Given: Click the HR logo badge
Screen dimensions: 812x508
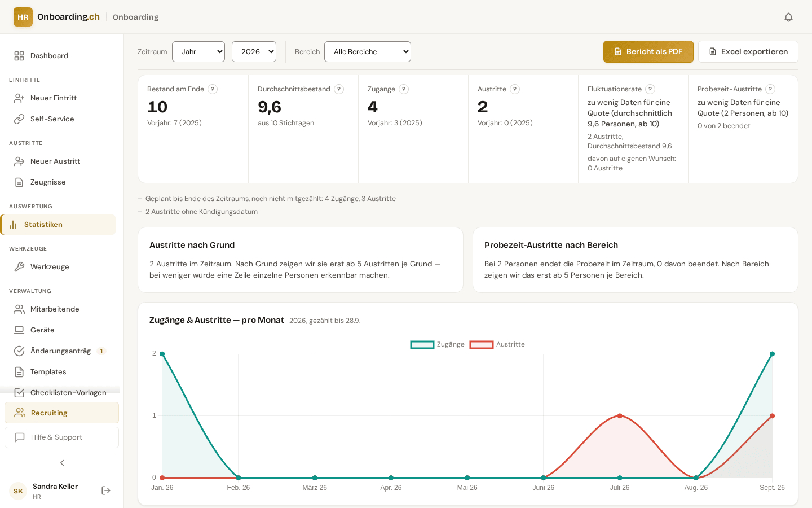Looking at the screenshot, I should click(x=23, y=17).
